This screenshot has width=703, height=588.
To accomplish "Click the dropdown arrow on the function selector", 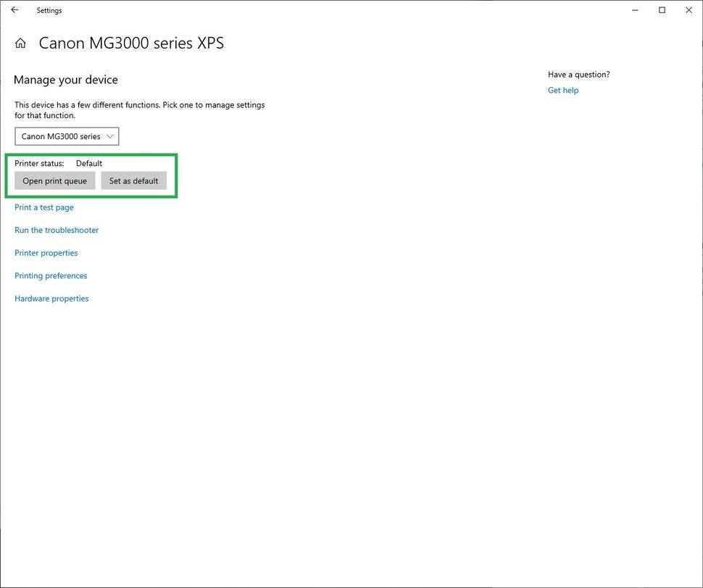I will (109, 136).
